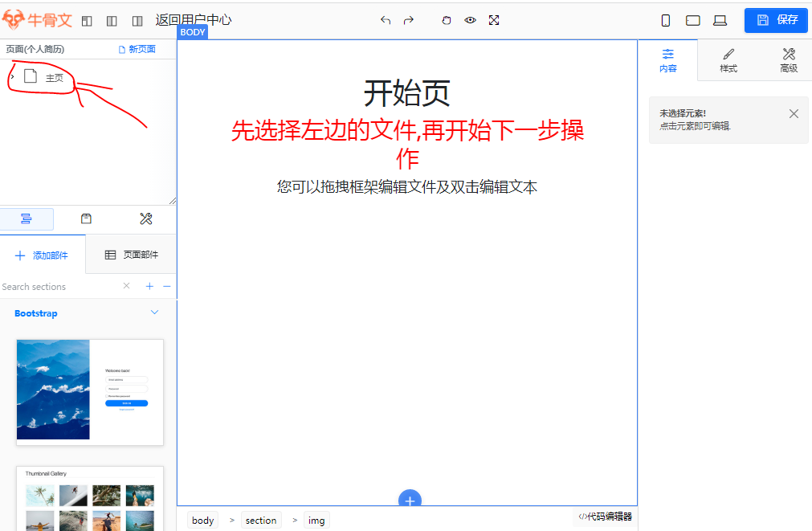Viewport: 812px width, 531px height.
Task: Collapse the Bootstrap section chevron
Action: [155, 312]
